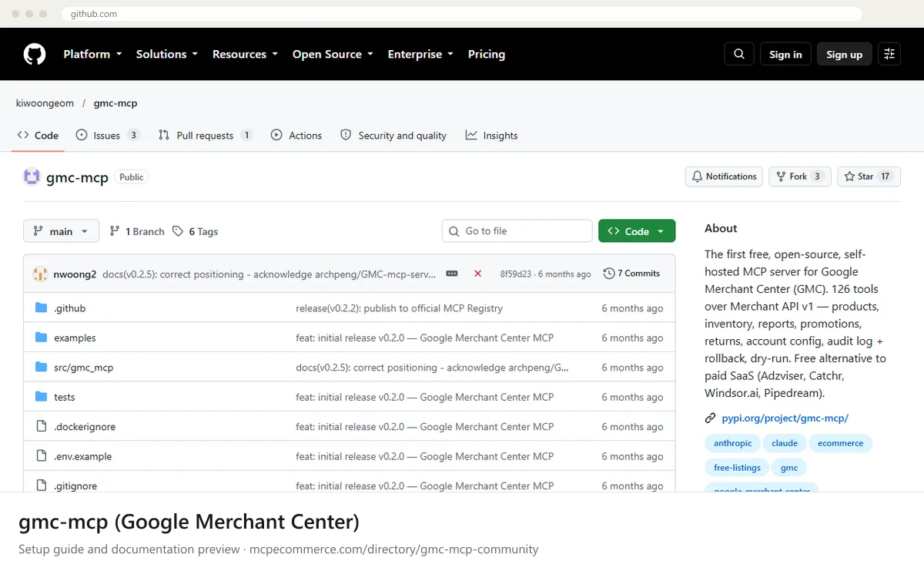
Task: Click nwoong2 committer avatar
Action: (41, 274)
